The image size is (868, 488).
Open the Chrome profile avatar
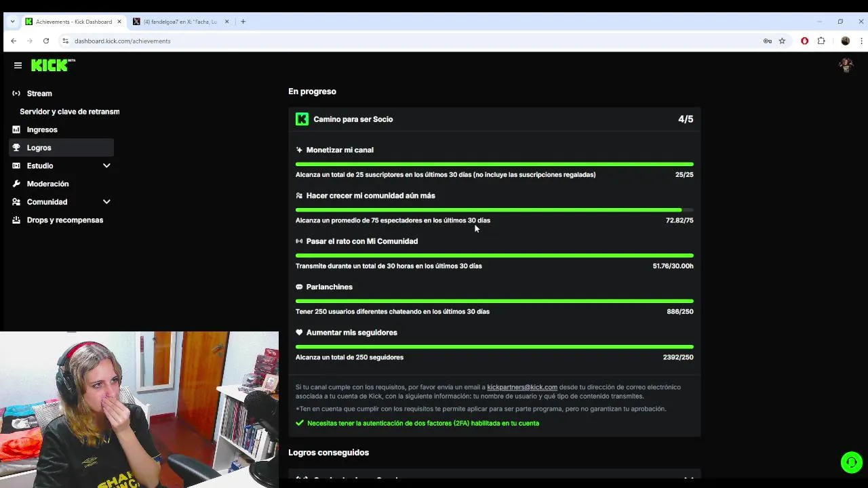pyautogui.click(x=845, y=41)
